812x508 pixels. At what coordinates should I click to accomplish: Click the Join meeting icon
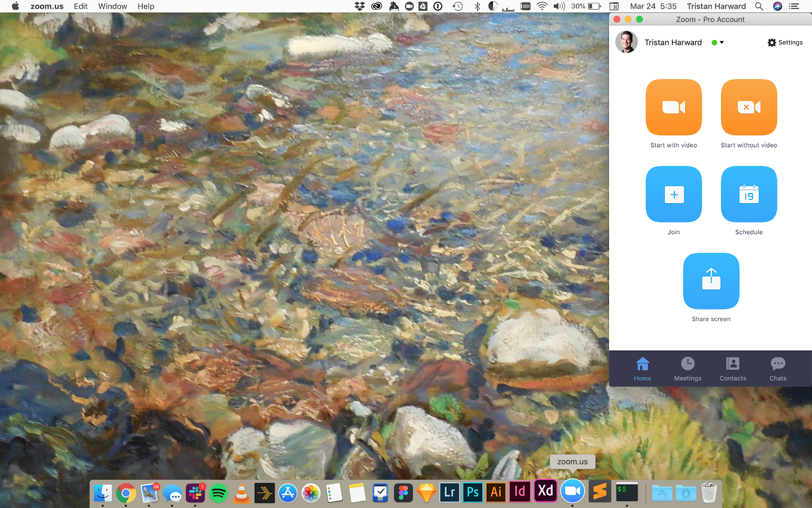tap(673, 195)
